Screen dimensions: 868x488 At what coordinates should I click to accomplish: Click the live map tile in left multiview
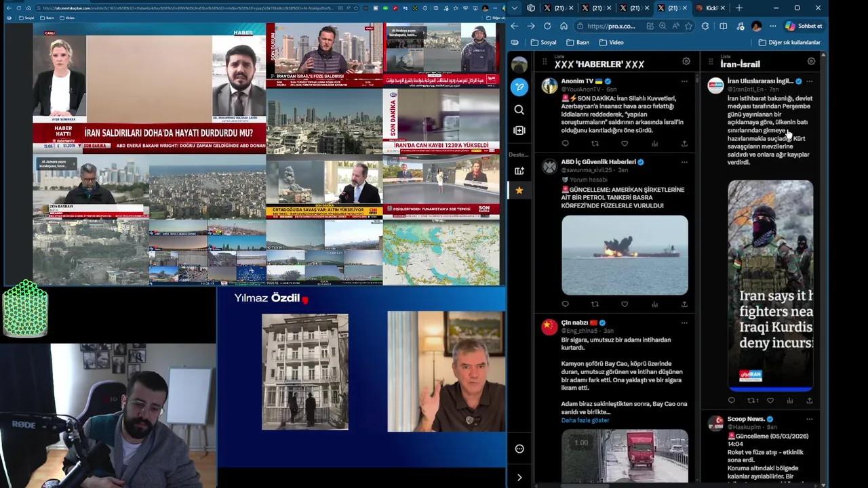click(441, 251)
